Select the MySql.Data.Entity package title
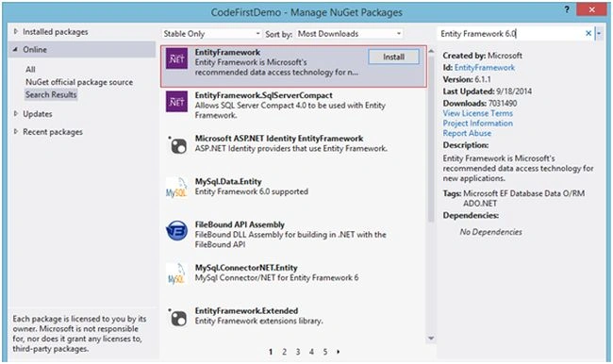Image resolution: width=613 pixels, height=364 pixels. coord(228,182)
